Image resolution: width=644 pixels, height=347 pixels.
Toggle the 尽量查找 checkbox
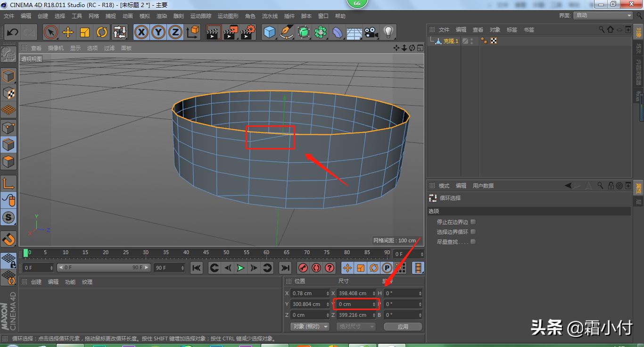pos(473,241)
